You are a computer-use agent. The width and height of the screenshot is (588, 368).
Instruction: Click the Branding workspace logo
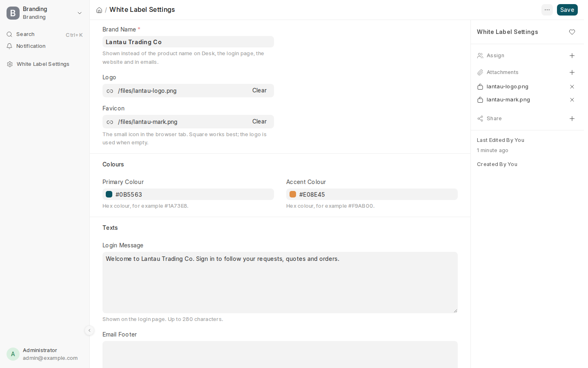pos(13,13)
